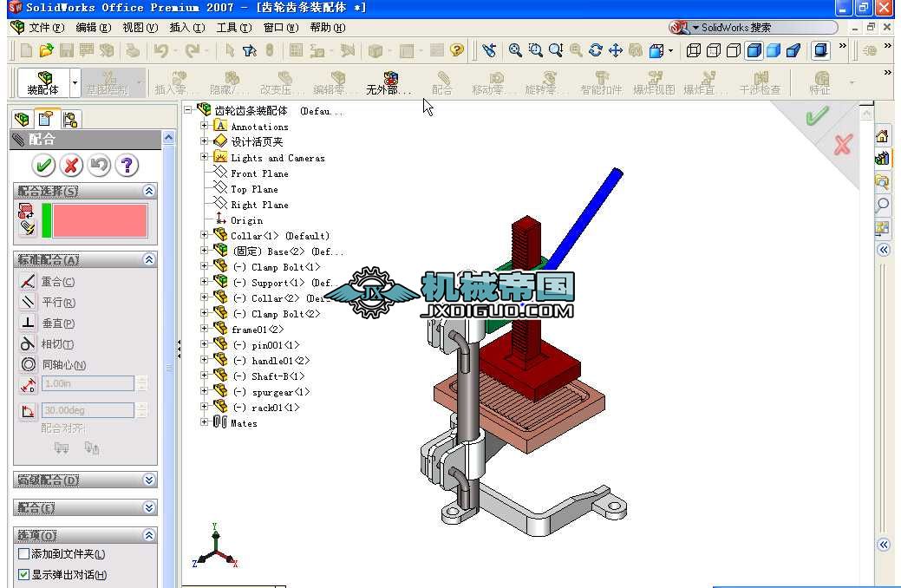This screenshot has height=588, width=901.
Task: Click the New document toolbar icon
Action: (x=26, y=50)
